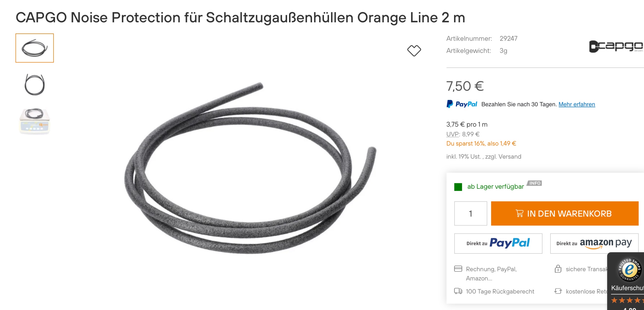
Task: Click the free returns arrow icon
Action: (x=558, y=291)
